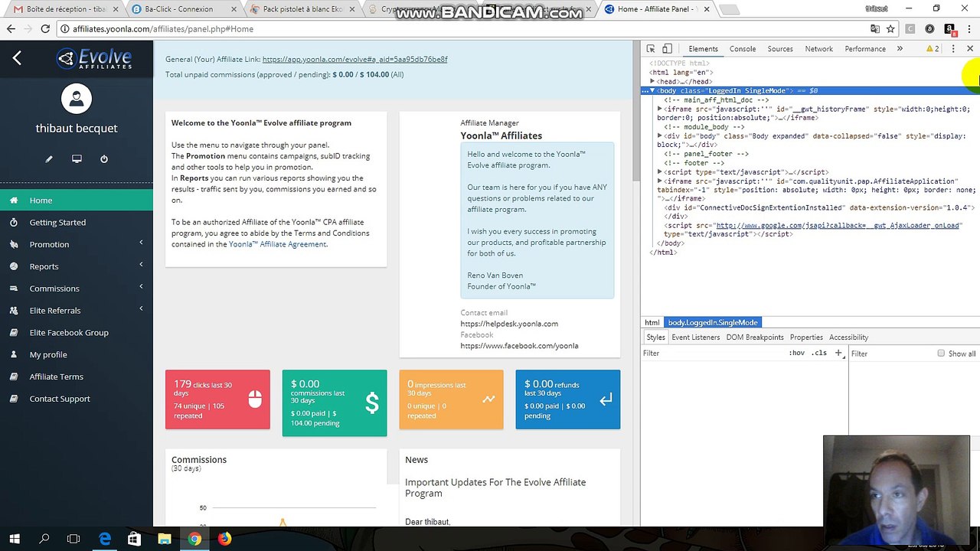Switch to the Sources tab
Viewport: 980px width, 551px height.
(x=780, y=49)
